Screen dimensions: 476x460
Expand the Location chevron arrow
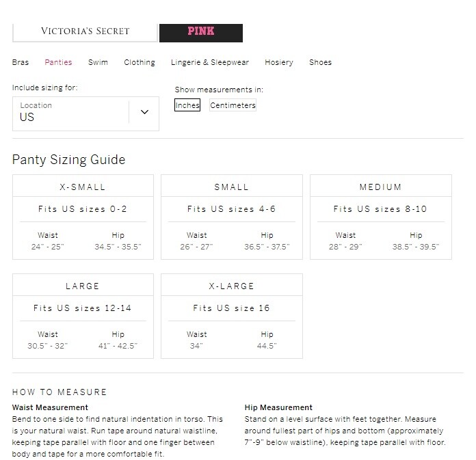click(x=144, y=112)
